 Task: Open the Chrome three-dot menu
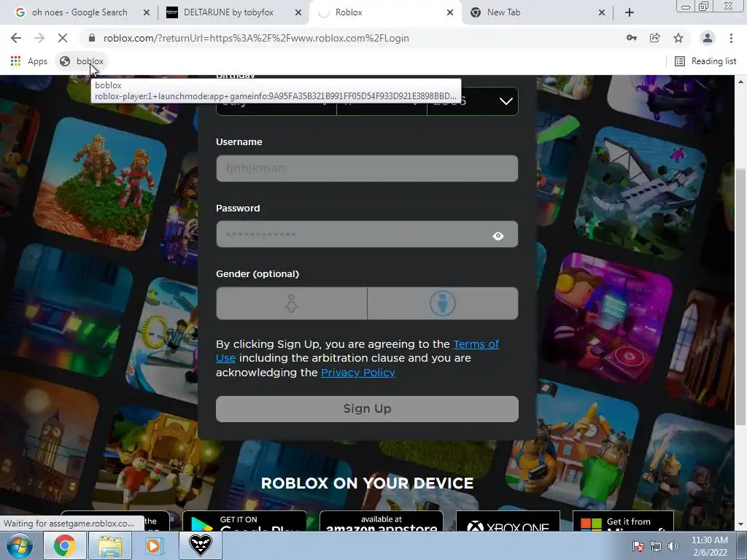click(731, 38)
